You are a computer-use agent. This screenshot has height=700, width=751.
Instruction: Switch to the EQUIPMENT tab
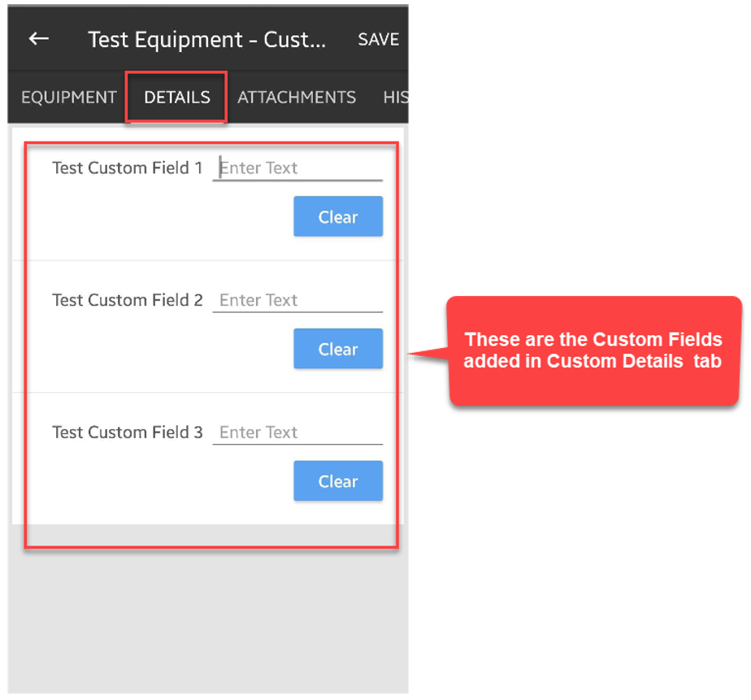[69, 98]
